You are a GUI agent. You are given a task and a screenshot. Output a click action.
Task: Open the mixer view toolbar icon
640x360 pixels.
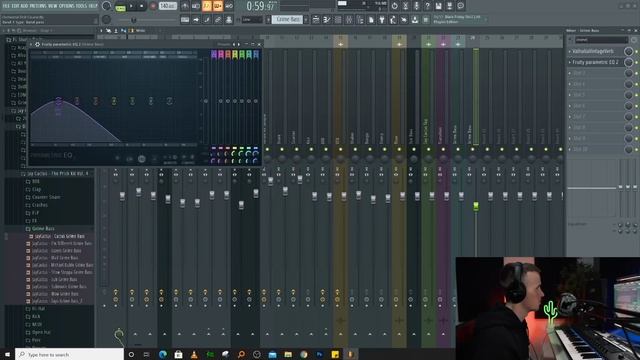click(349, 20)
